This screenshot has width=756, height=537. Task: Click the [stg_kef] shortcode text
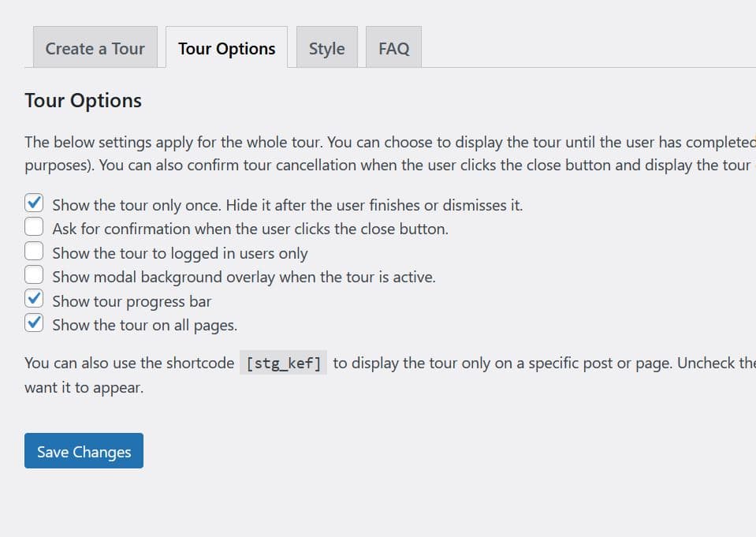point(283,364)
